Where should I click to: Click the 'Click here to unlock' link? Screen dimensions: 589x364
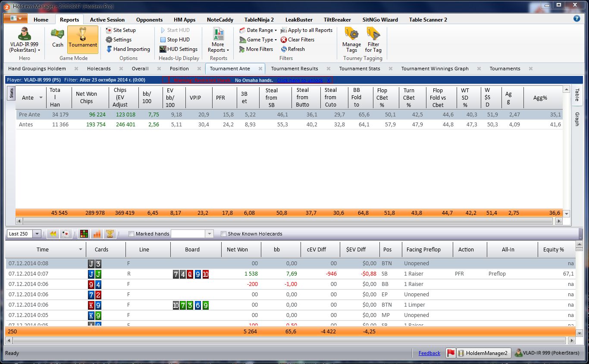[300, 80]
